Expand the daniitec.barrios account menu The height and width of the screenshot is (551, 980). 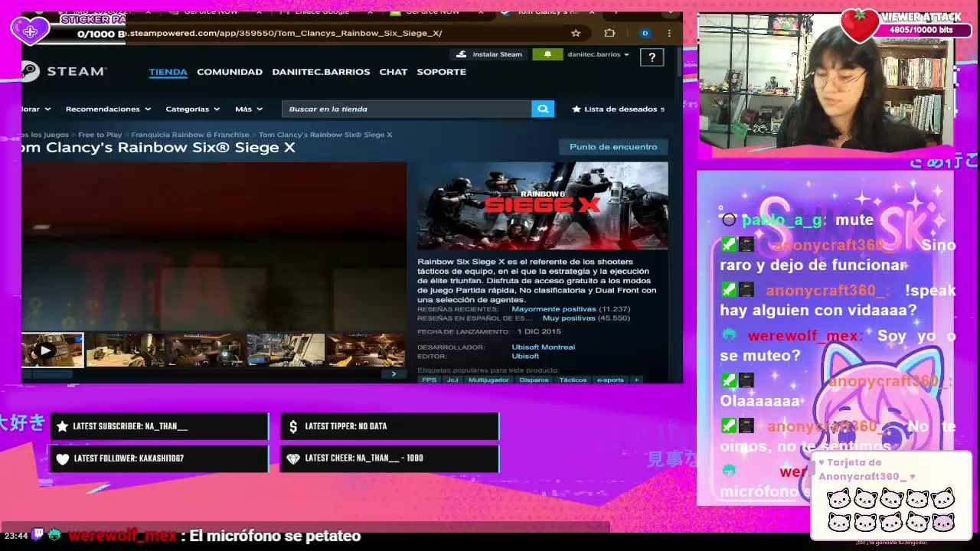(x=598, y=54)
